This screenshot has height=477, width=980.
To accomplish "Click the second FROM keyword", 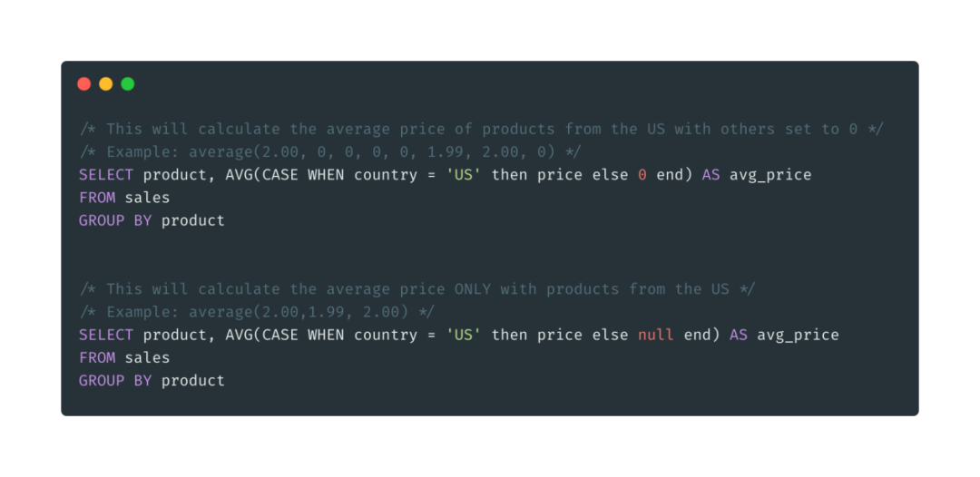I will tap(97, 357).
